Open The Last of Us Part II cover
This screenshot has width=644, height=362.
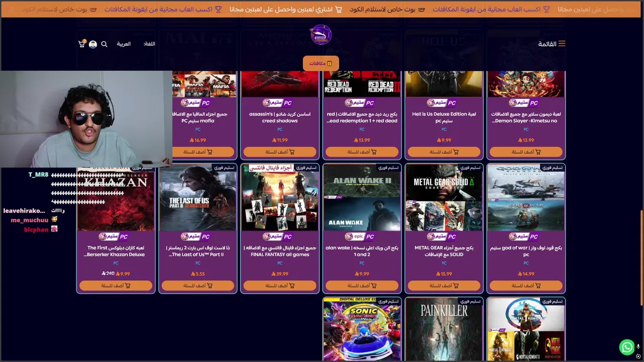[x=198, y=198]
